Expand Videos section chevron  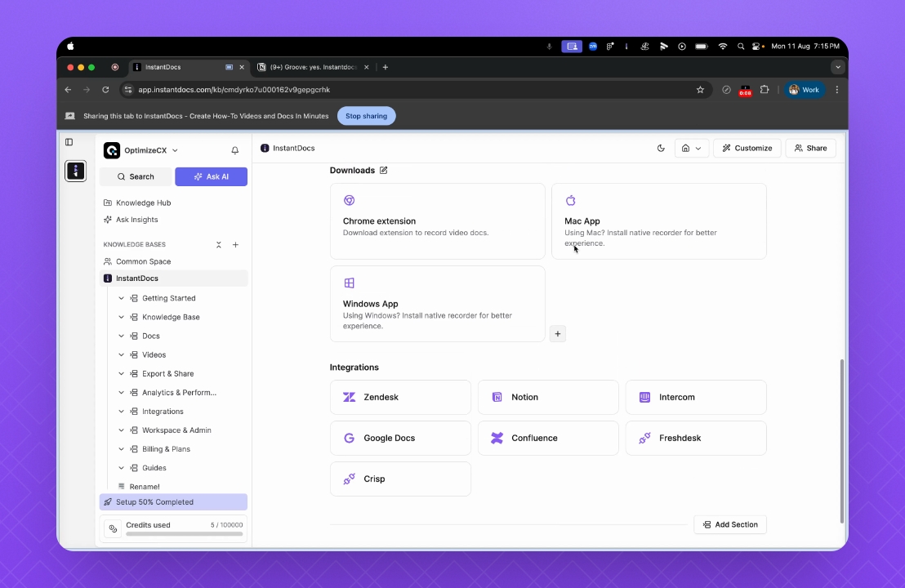pyautogui.click(x=121, y=355)
